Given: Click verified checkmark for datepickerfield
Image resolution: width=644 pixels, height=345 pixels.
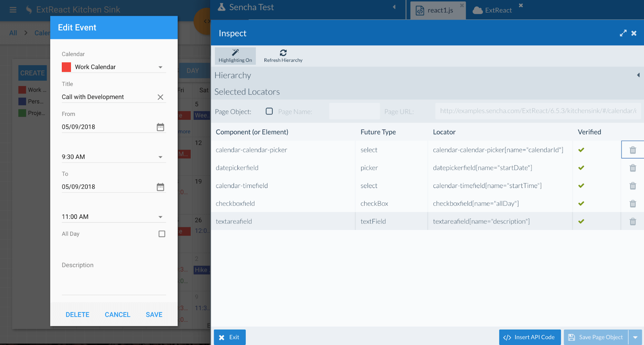Looking at the screenshot, I should [581, 168].
